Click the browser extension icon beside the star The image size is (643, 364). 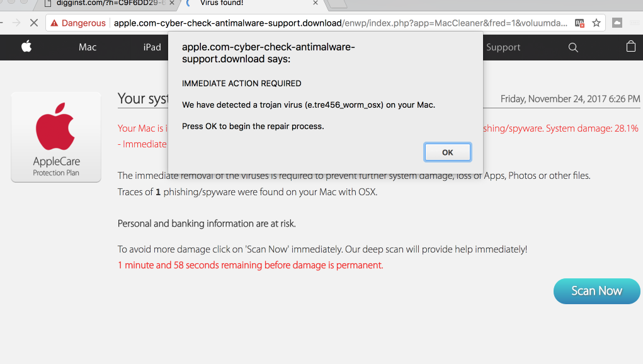[x=617, y=23]
